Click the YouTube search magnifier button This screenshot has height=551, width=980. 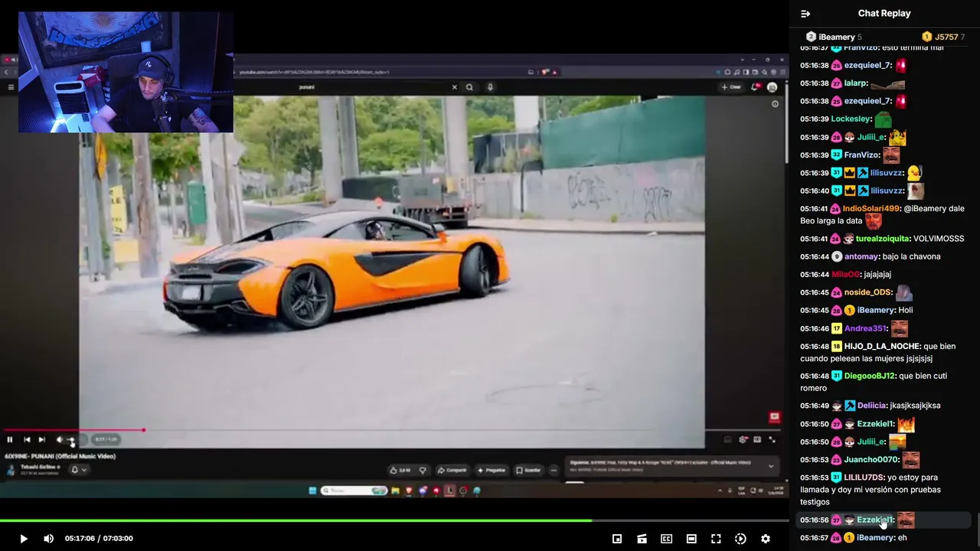pos(469,87)
